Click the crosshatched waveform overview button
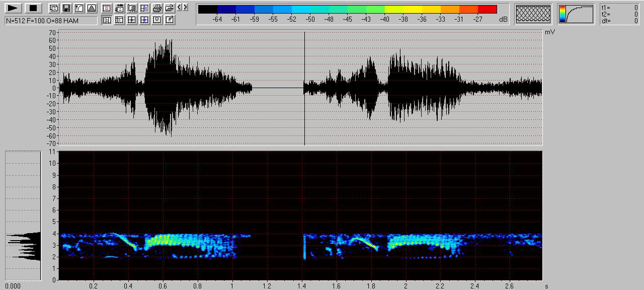The width and height of the screenshot is (644, 290). click(x=533, y=14)
